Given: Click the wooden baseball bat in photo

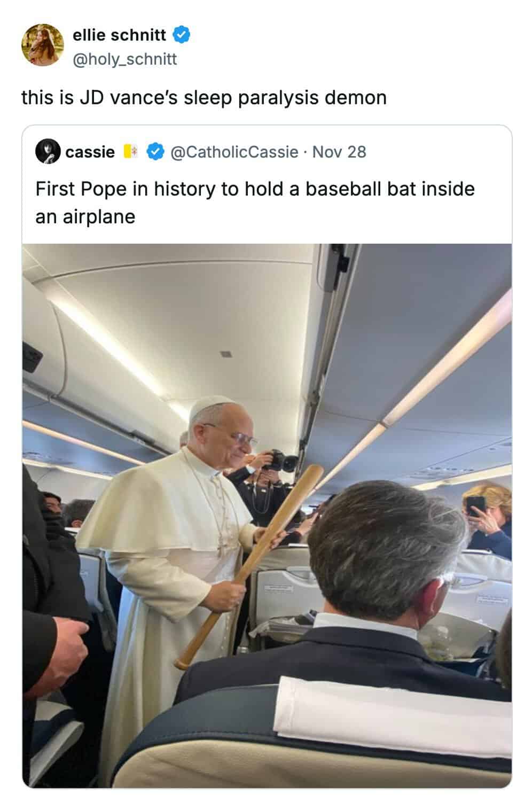Looking at the screenshot, I should [249, 567].
